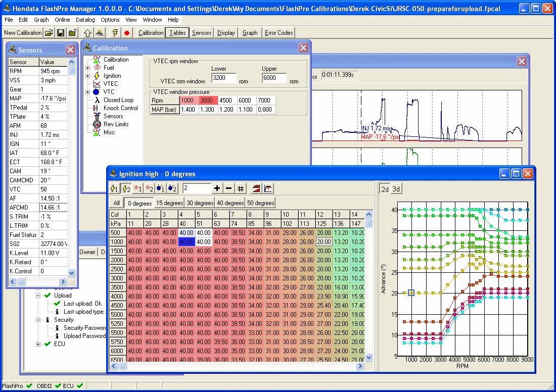Click the VTEC Lower rpm input field
The image size is (556, 392).
(x=223, y=78)
